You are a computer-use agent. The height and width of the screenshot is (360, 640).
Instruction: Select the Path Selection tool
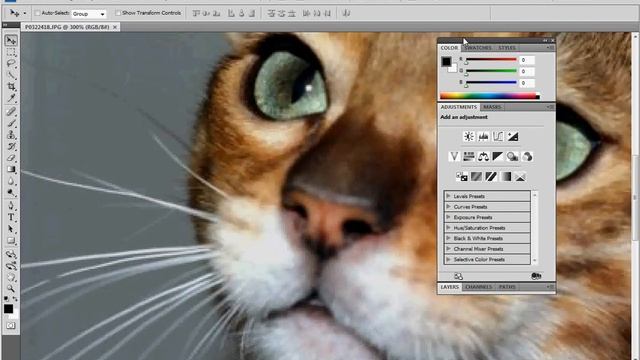[11, 229]
